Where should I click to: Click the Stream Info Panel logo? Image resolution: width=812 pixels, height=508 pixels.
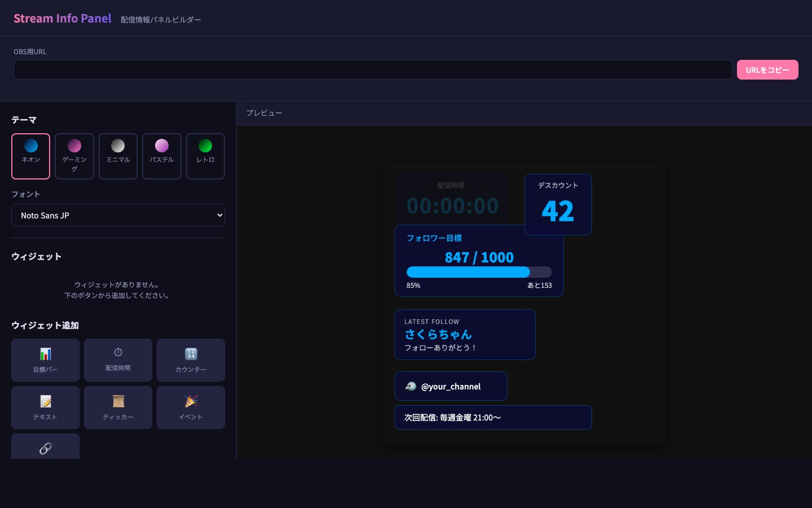point(62,18)
